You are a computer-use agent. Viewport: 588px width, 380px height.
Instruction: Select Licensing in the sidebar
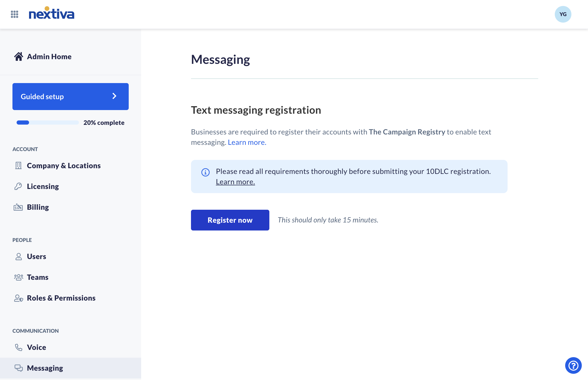[x=43, y=186]
